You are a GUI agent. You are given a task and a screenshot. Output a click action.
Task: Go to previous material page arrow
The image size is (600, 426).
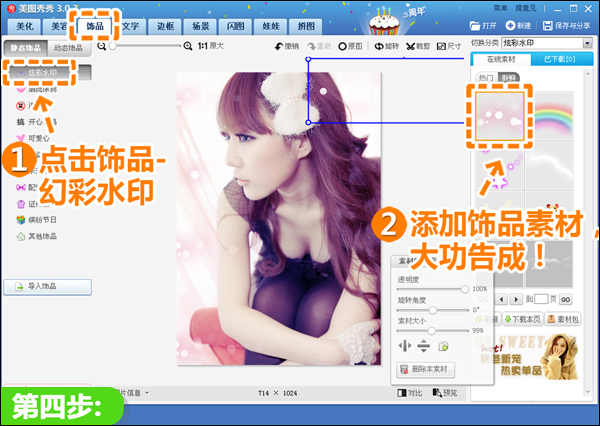pyautogui.click(x=502, y=299)
